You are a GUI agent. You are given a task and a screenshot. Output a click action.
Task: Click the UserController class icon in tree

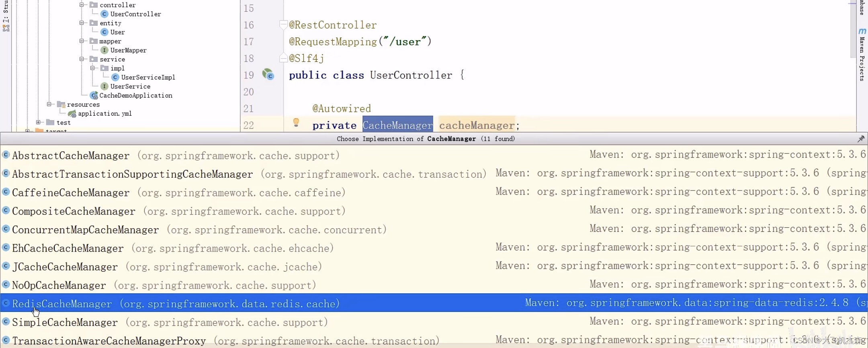tap(104, 14)
